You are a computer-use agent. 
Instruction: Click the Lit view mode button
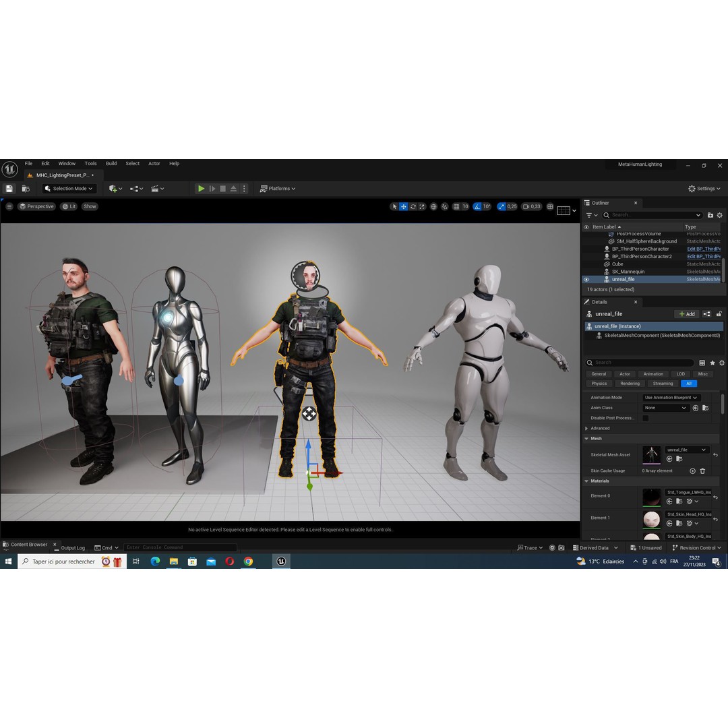click(69, 207)
